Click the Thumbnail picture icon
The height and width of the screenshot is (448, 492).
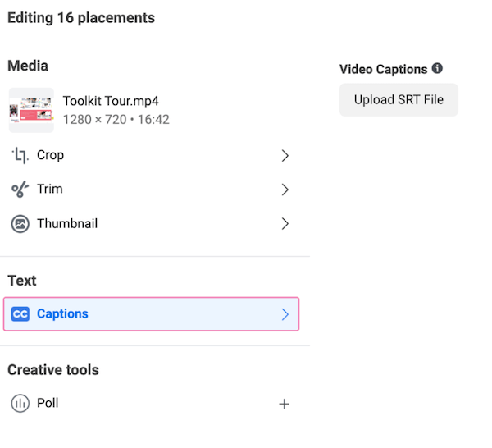pos(20,224)
